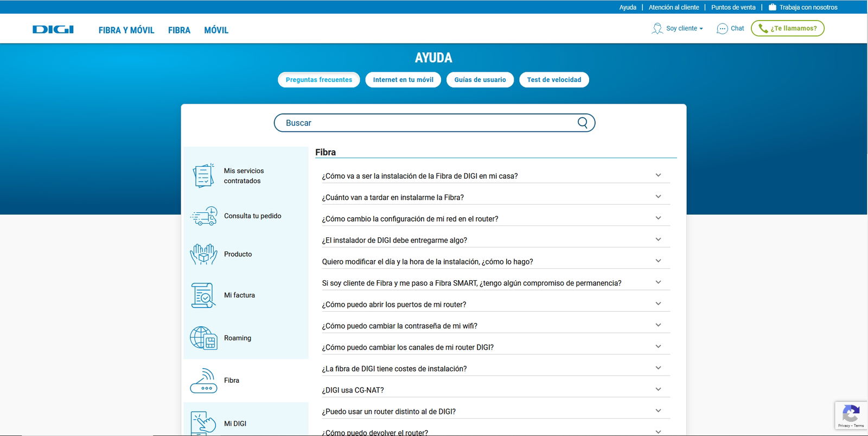Click the Mi factura invoice icon

click(203, 295)
